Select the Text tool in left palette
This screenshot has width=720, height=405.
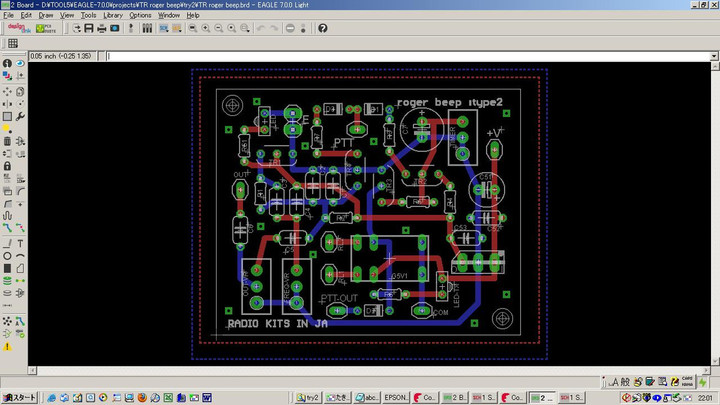pos(20,243)
